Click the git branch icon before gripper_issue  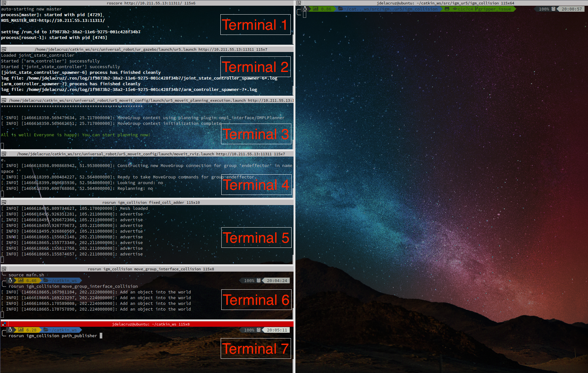click(476, 9)
